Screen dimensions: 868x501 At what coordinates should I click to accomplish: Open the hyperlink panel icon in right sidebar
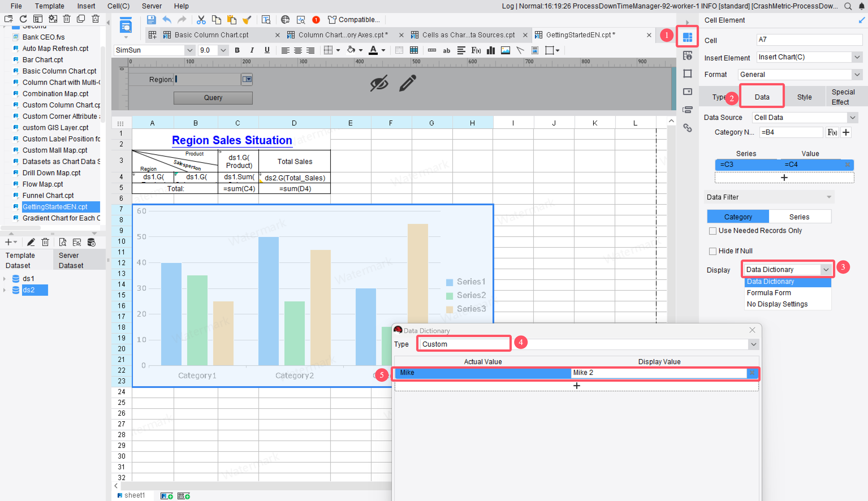tap(687, 128)
